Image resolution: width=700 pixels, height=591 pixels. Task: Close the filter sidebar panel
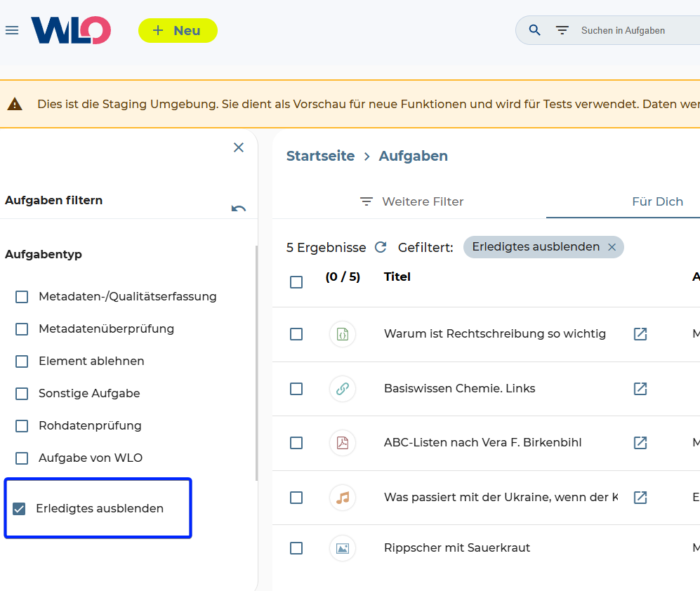(239, 147)
